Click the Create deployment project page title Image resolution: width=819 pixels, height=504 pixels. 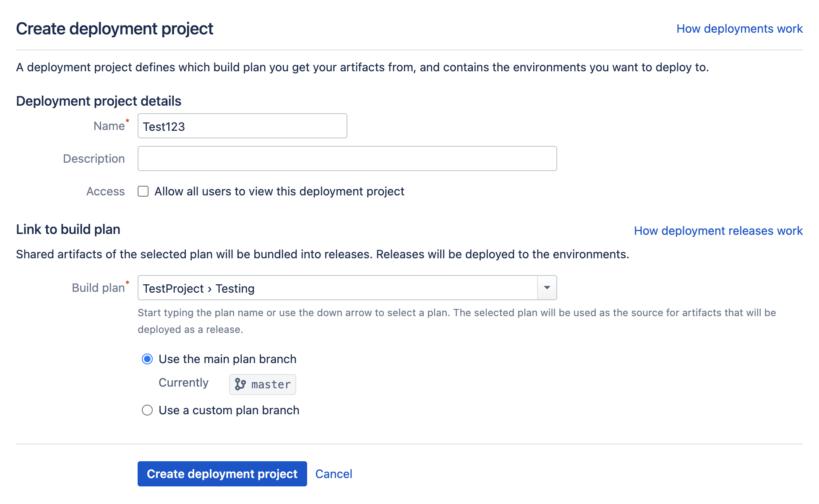[x=115, y=28]
